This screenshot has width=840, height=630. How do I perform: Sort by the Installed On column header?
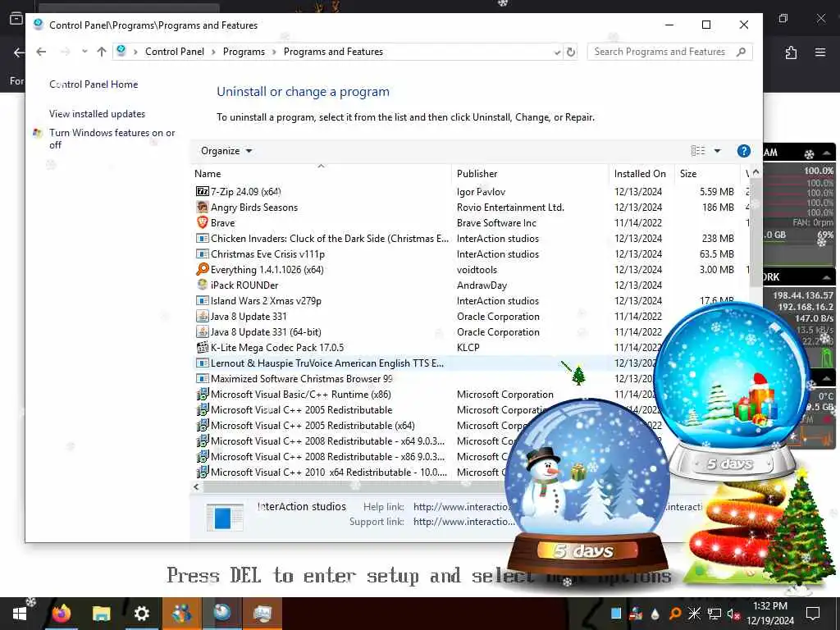coord(641,174)
